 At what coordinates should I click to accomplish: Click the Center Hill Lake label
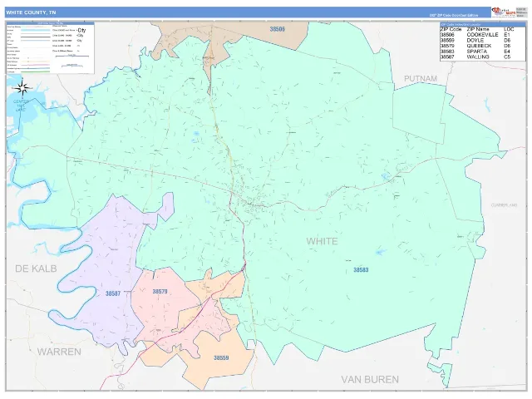21,106
